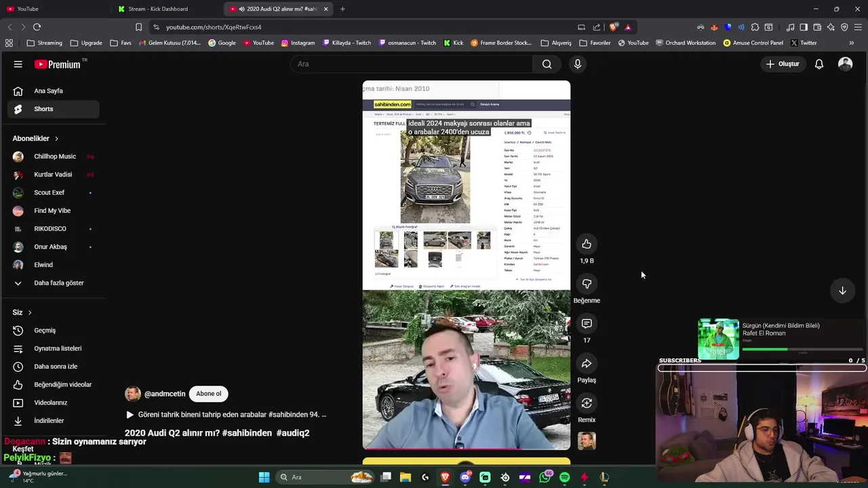Open Spotify from the taskbar
This screenshot has width=868, height=488.
[x=564, y=477]
